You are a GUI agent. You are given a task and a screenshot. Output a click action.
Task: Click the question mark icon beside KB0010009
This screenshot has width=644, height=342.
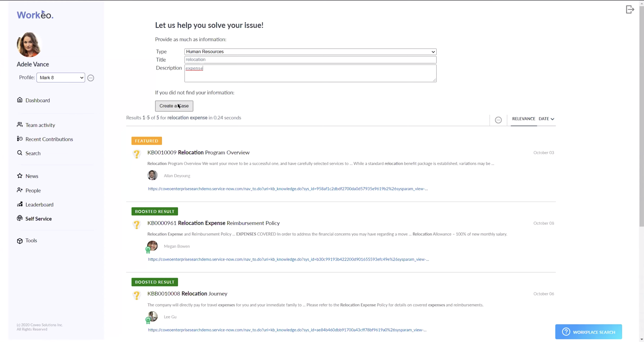click(137, 154)
